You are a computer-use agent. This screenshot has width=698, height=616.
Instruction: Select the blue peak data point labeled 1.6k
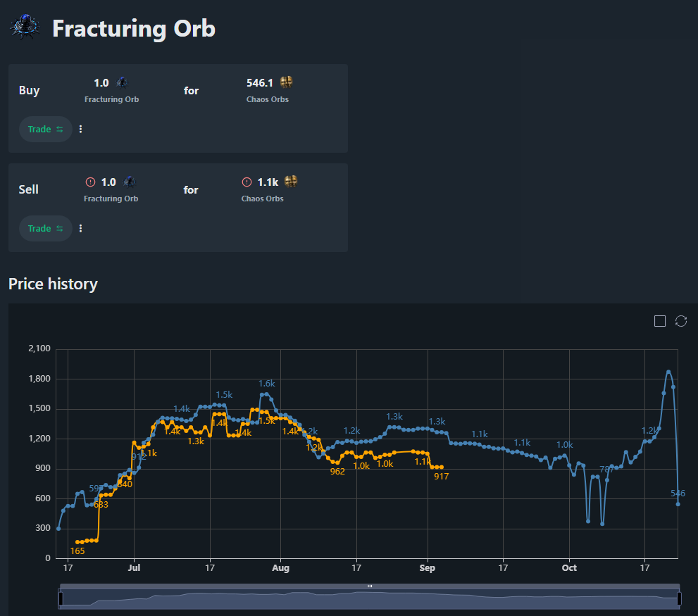pyautogui.click(x=266, y=394)
